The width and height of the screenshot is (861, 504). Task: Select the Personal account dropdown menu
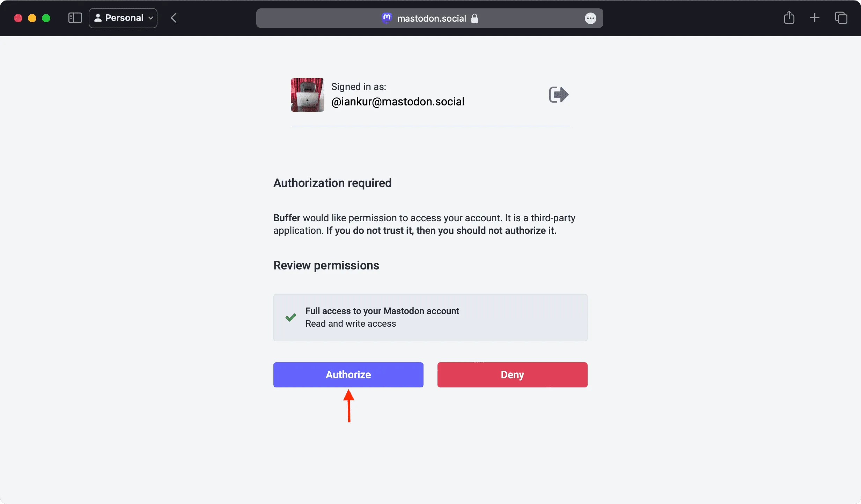(123, 17)
